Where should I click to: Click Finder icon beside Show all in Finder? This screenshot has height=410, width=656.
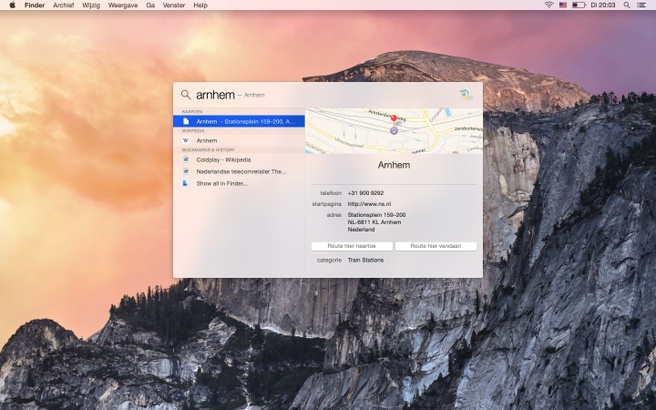[x=186, y=183]
